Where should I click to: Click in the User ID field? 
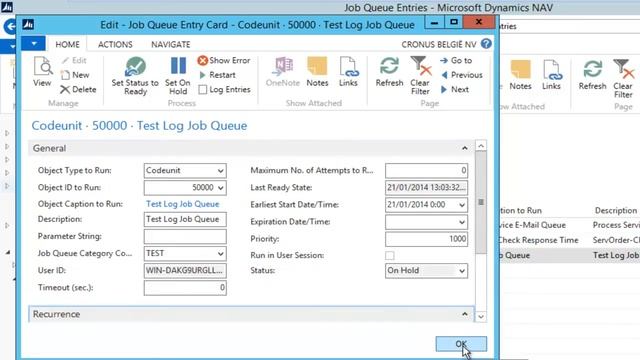pyautogui.click(x=185, y=271)
